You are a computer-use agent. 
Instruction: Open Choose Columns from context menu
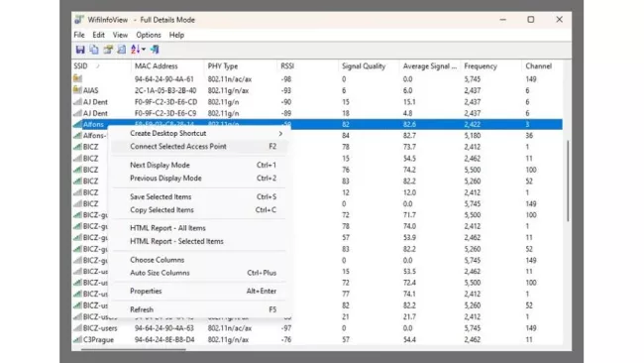(198, 260)
